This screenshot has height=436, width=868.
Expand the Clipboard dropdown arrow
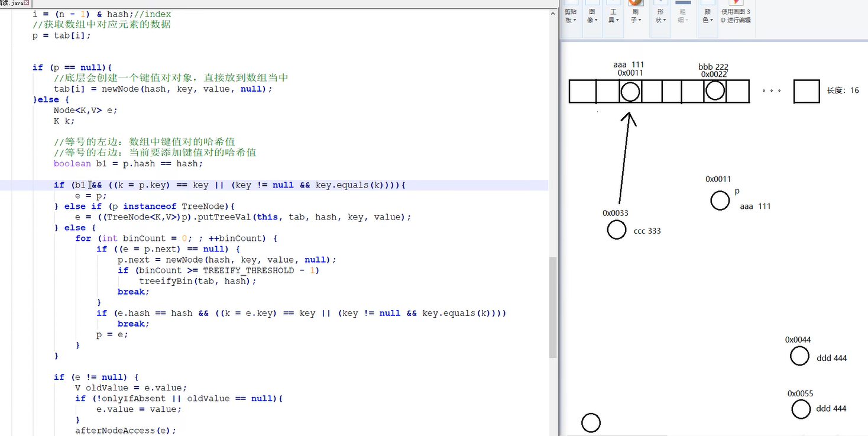tap(575, 21)
